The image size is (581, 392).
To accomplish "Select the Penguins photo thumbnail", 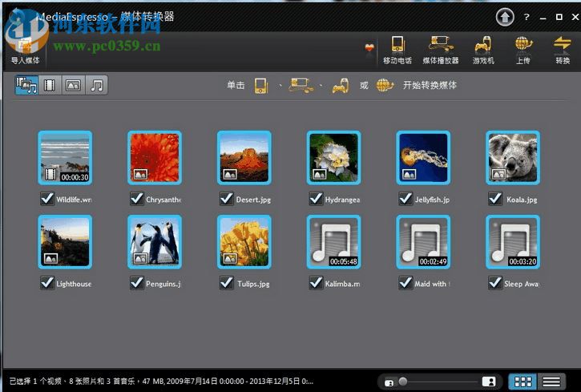I will [x=155, y=241].
